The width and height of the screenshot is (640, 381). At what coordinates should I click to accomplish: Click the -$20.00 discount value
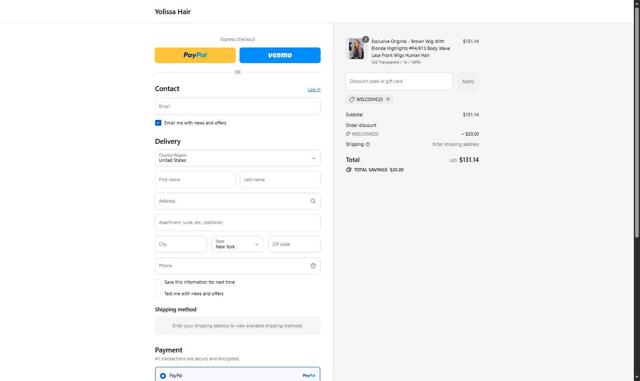point(470,134)
